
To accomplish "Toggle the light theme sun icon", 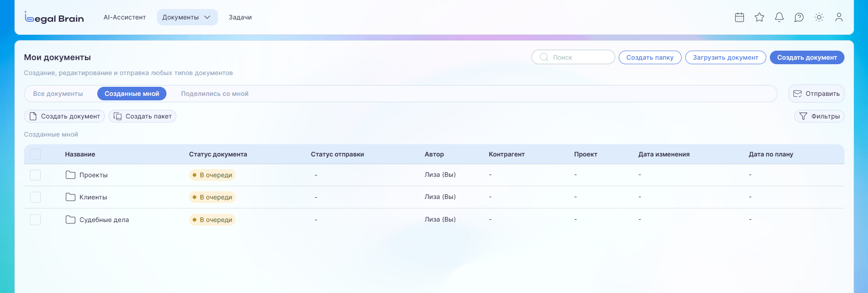I will (x=819, y=17).
